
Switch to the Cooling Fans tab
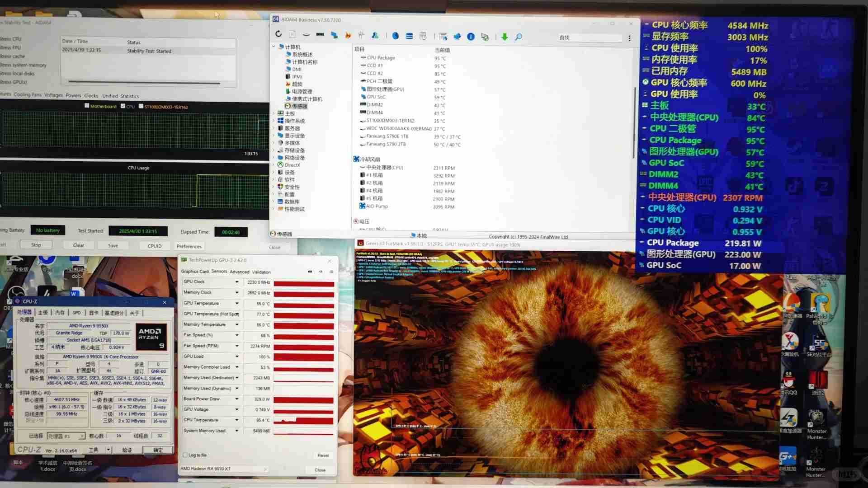28,94
